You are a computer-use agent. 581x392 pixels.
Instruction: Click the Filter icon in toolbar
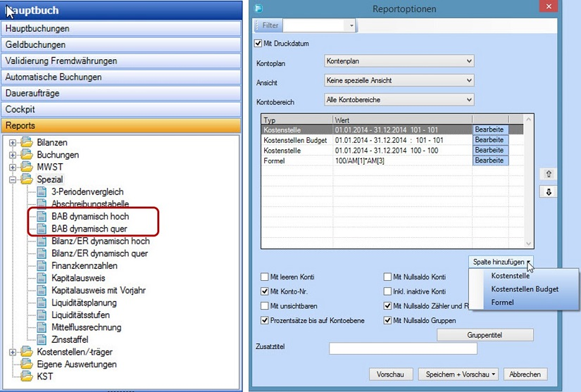click(268, 25)
